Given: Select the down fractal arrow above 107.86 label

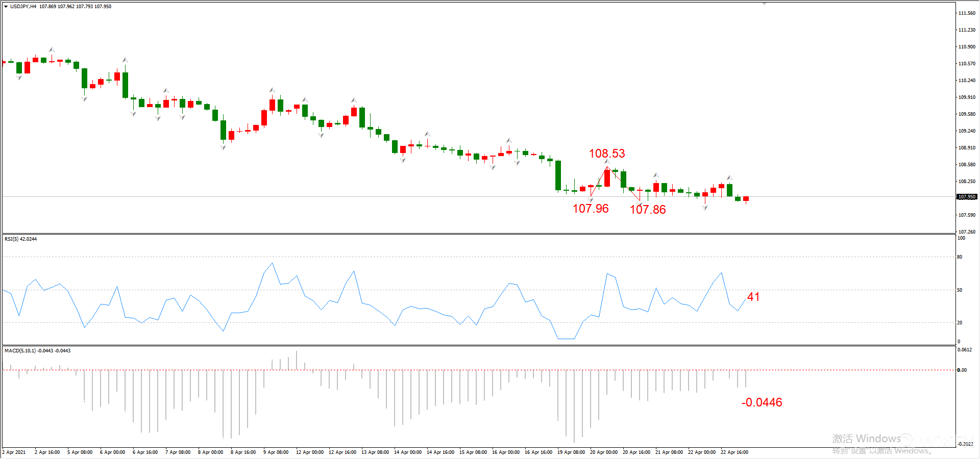Looking at the screenshot, I should [640, 204].
